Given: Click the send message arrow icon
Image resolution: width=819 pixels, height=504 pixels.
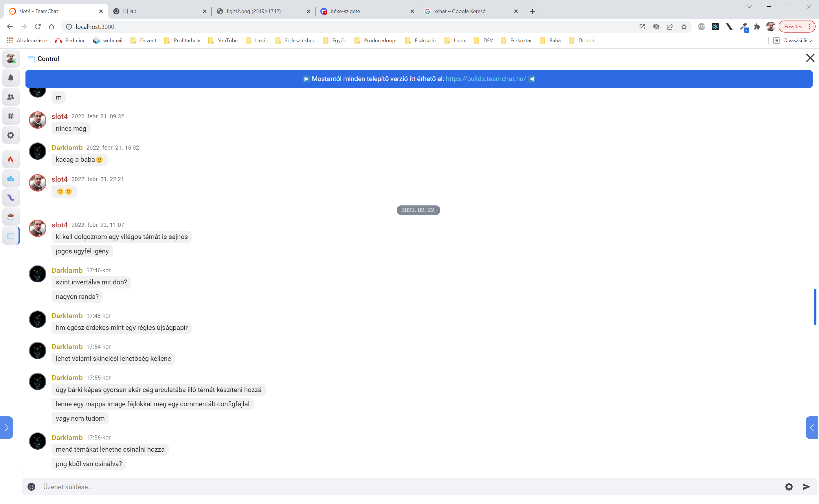Looking at the screenshot, I should pos(806,487).
